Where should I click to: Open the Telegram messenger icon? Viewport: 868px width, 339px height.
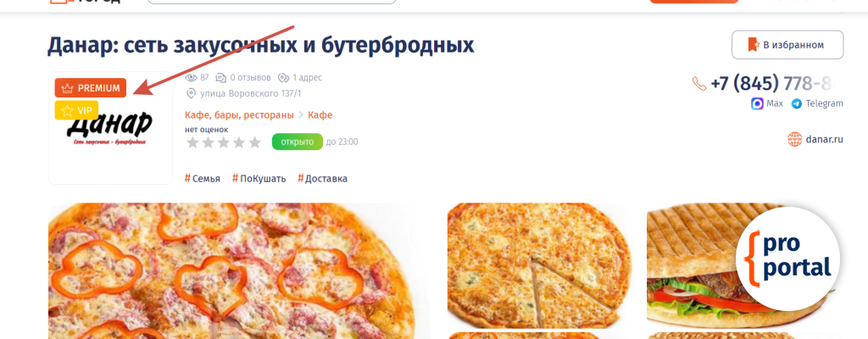(x=797, y=103)
